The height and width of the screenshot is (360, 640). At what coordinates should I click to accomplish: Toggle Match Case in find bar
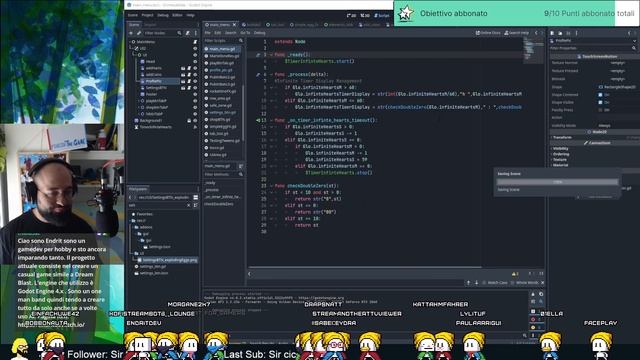[495, 282]
